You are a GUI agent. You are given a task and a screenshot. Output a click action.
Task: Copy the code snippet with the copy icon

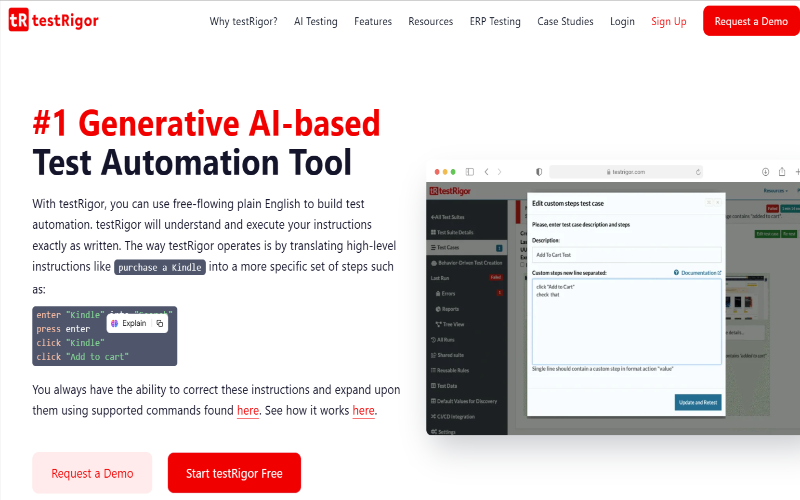pos(160,323)
